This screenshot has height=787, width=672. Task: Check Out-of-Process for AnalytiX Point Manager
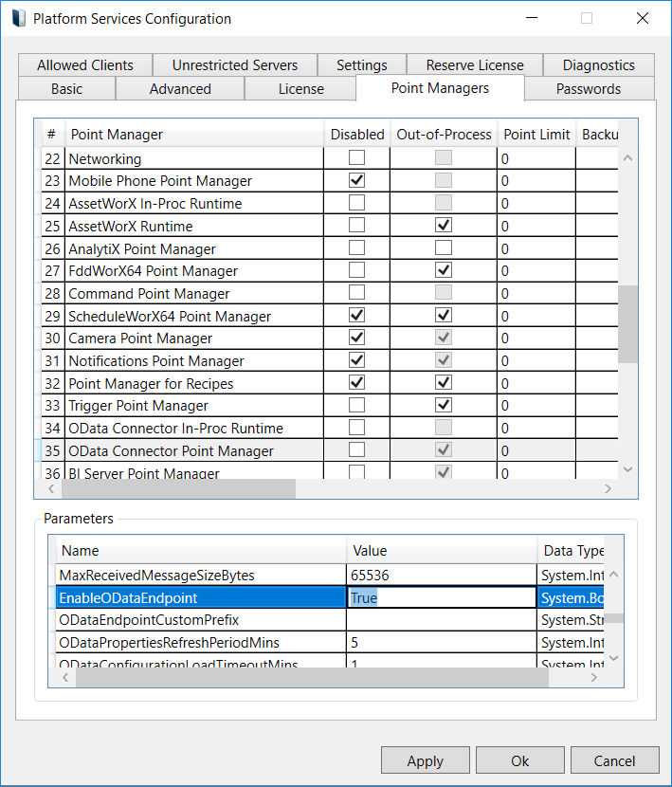click(444, 248)
